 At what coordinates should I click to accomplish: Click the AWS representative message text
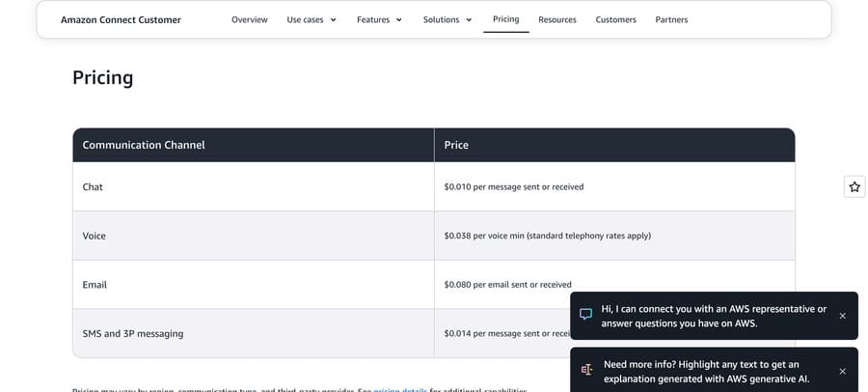point(714,316)
